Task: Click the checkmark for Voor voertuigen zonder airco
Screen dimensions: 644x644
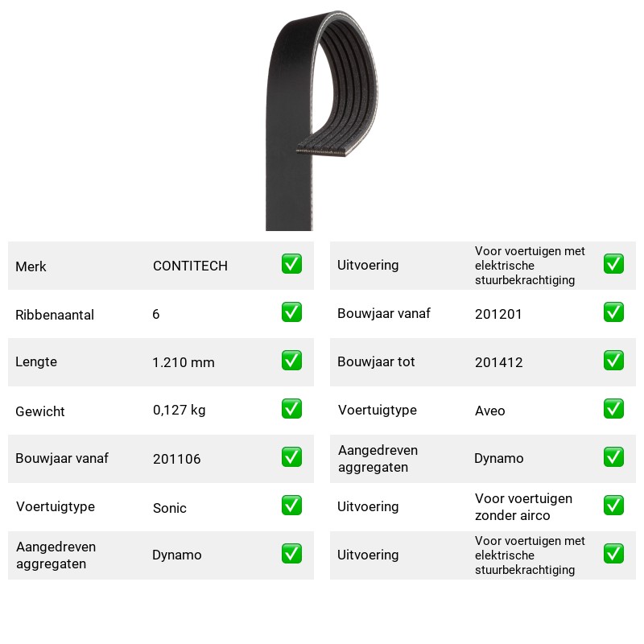Action: (613, 506)
